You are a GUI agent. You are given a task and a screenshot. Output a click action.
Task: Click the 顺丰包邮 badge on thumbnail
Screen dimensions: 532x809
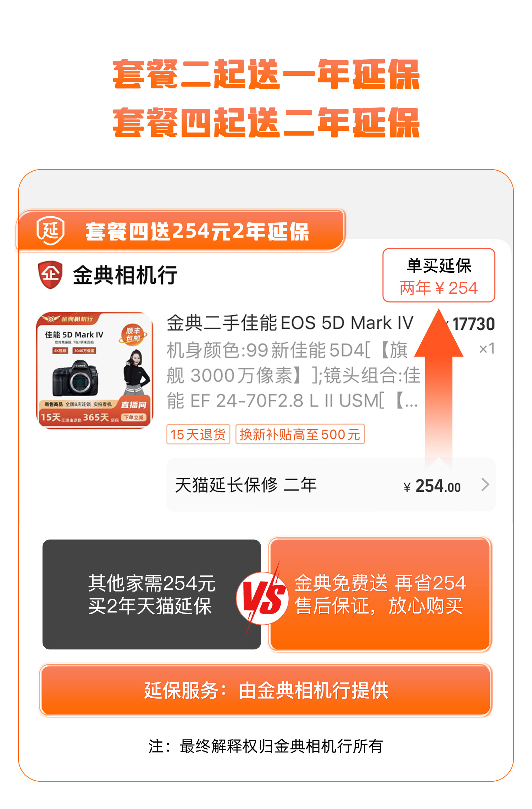pyautogui.click(x=133, y=334)
